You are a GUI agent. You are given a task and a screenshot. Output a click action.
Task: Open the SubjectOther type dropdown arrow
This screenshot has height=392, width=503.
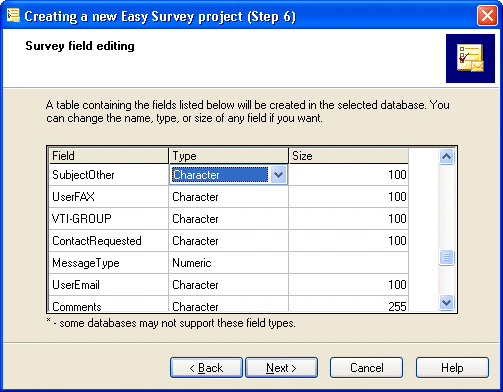click(278, 175)
